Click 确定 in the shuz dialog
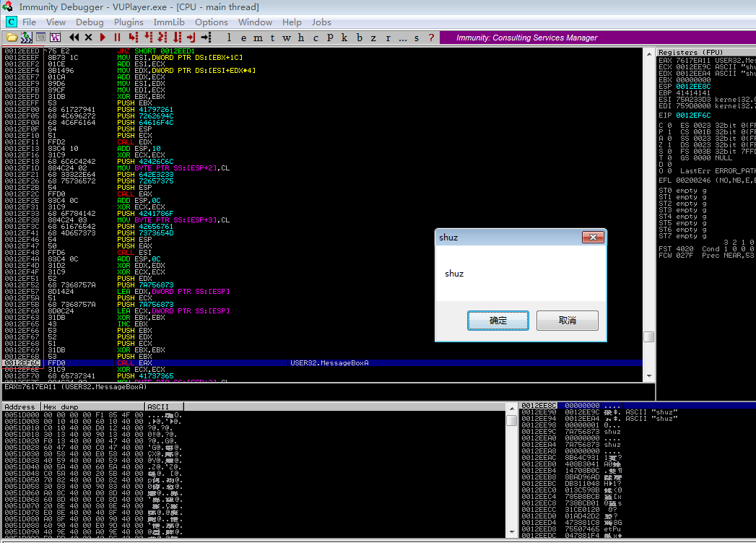 pyautogui.click(x=498, y=321)
